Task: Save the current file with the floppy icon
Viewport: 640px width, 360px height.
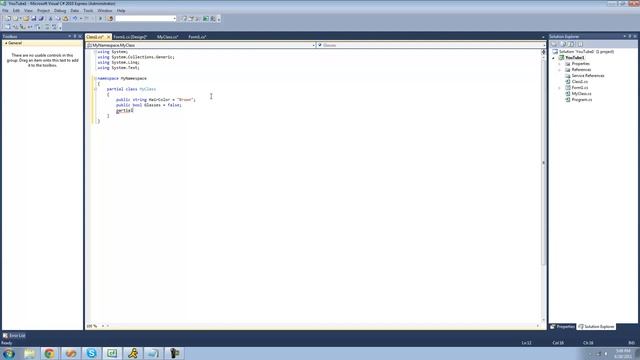Action: (34, 19)
